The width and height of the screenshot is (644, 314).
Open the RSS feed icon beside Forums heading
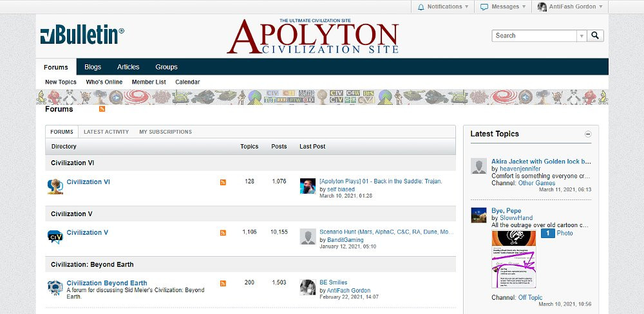102,109
